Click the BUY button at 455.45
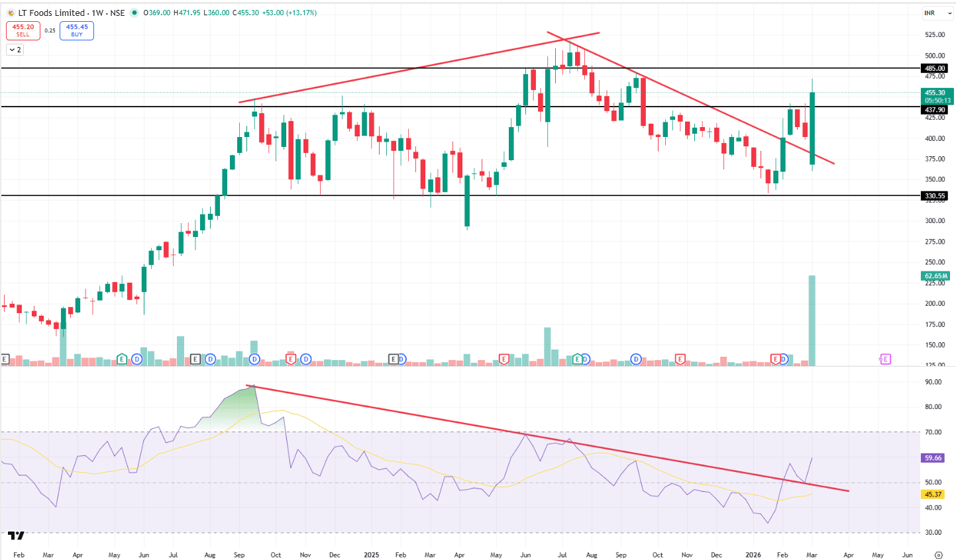Screen dimensions: 956x560 pos(77,30)
